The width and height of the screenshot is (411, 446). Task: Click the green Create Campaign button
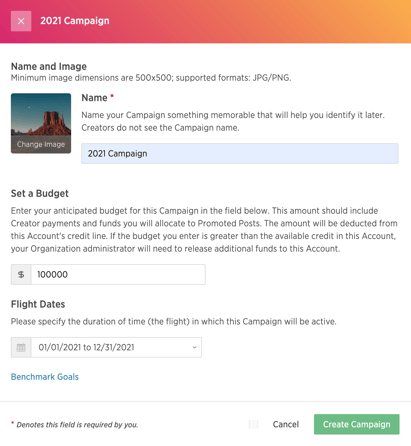[x=357, y=424]
